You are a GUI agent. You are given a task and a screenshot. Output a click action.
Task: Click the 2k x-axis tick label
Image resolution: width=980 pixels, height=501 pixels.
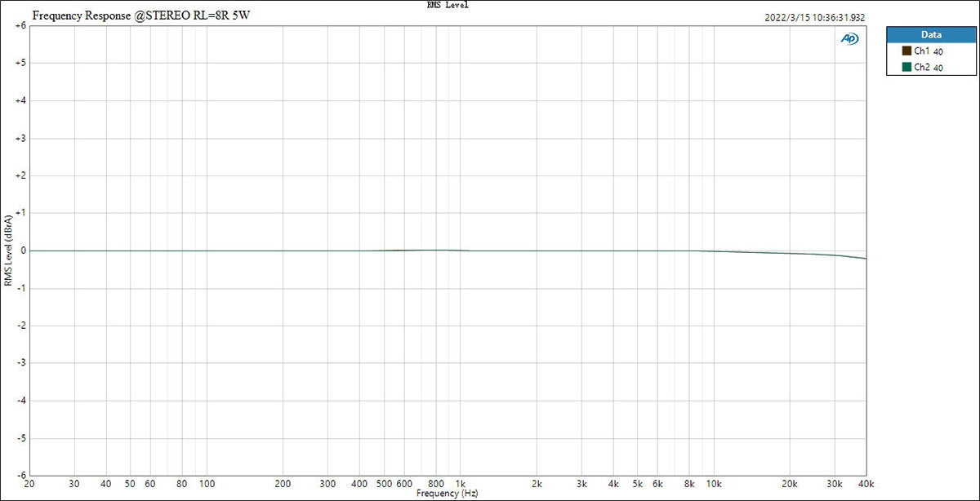pyautogui.click(x=537, y=485)
